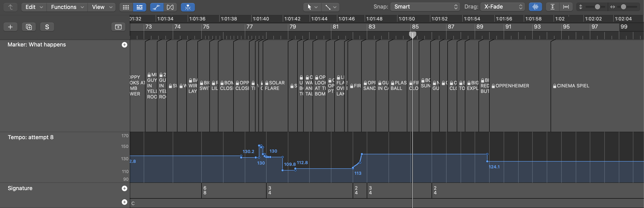
Task: Click the horizontal auto zoom icon
Action: (566, 7)
